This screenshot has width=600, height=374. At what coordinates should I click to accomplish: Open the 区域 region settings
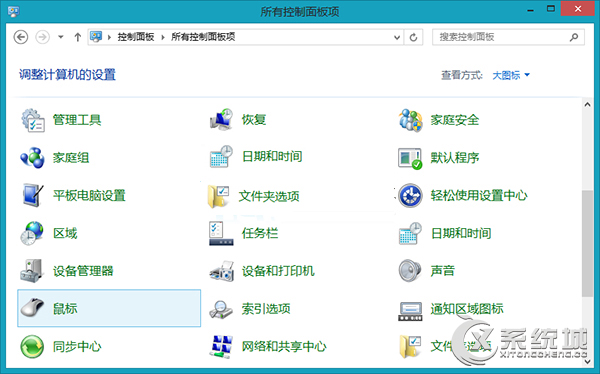click(49, 233)
